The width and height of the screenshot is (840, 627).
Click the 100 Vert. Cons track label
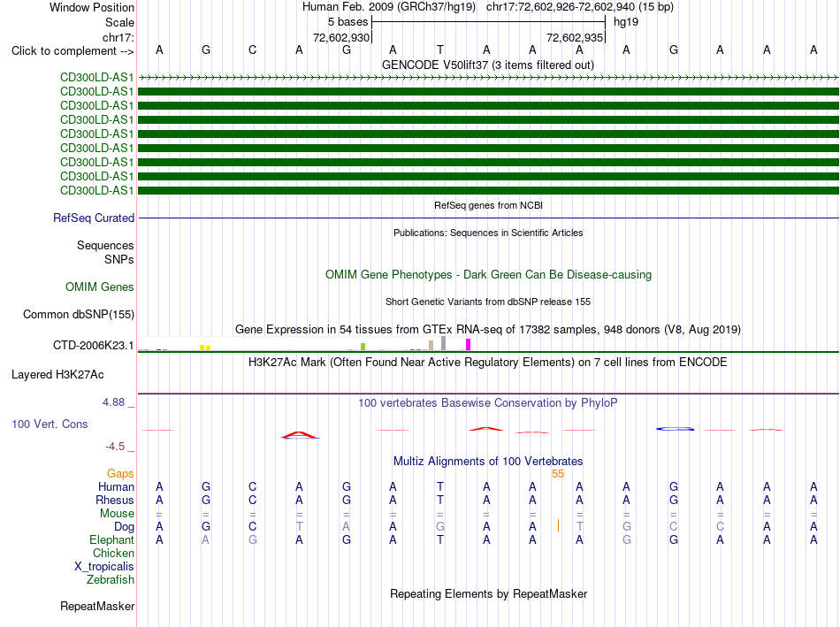pyautogui.click(x=50, y=424)
